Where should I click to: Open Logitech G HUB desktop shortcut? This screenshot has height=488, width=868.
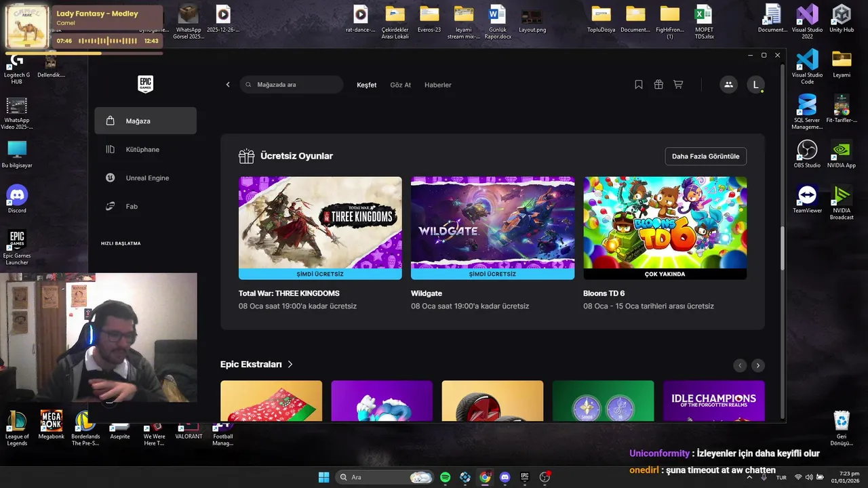click(17, 70)
